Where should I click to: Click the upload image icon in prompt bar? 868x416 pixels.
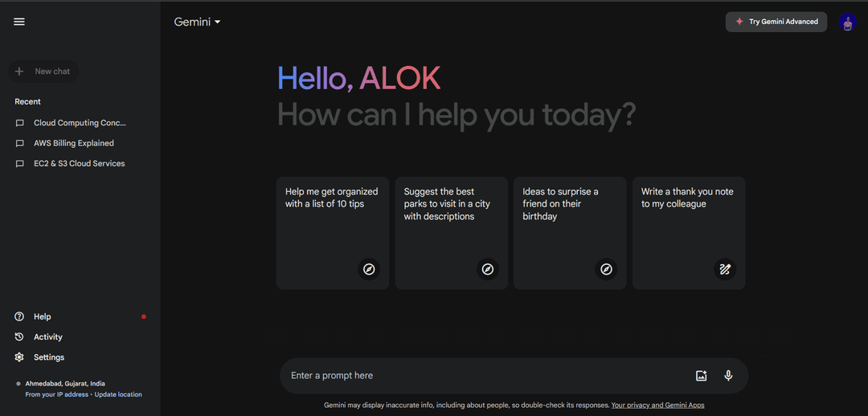click(702, 376)
